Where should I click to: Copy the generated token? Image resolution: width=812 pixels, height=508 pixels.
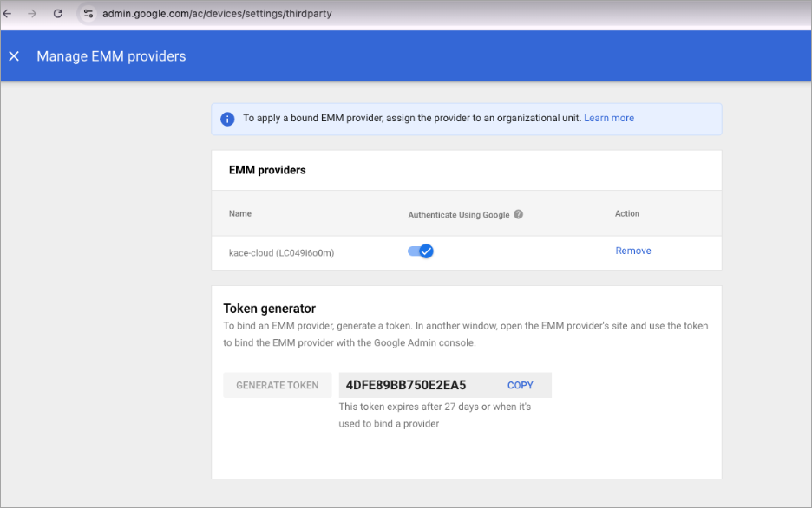(x=520, y=385)
